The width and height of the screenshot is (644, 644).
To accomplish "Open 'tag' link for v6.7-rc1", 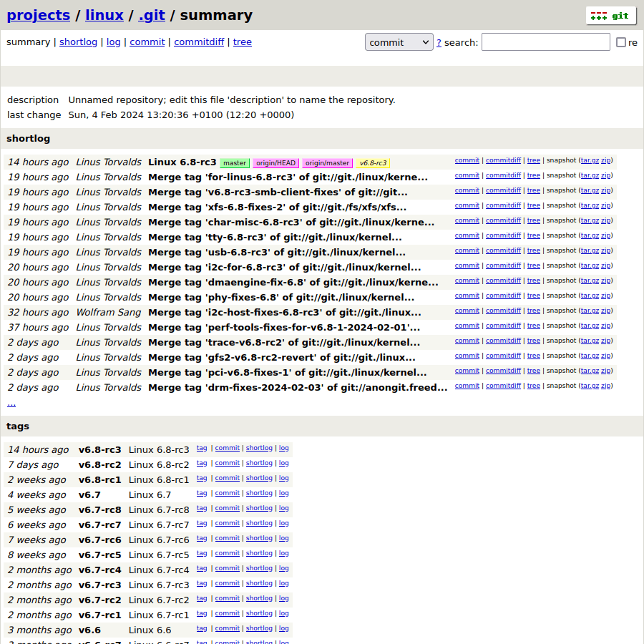I will pyautogui.click(x=202, y=613).
